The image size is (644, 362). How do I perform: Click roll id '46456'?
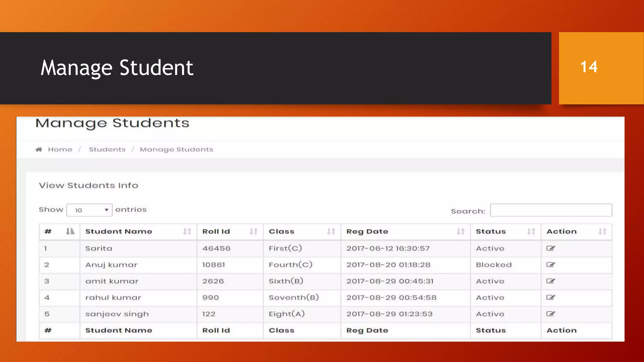216,248
